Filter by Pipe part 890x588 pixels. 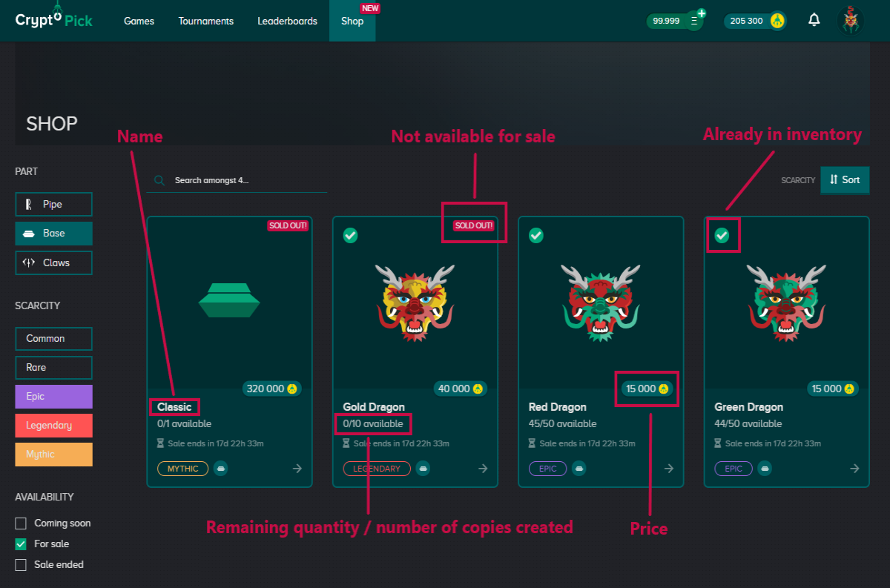53,204
